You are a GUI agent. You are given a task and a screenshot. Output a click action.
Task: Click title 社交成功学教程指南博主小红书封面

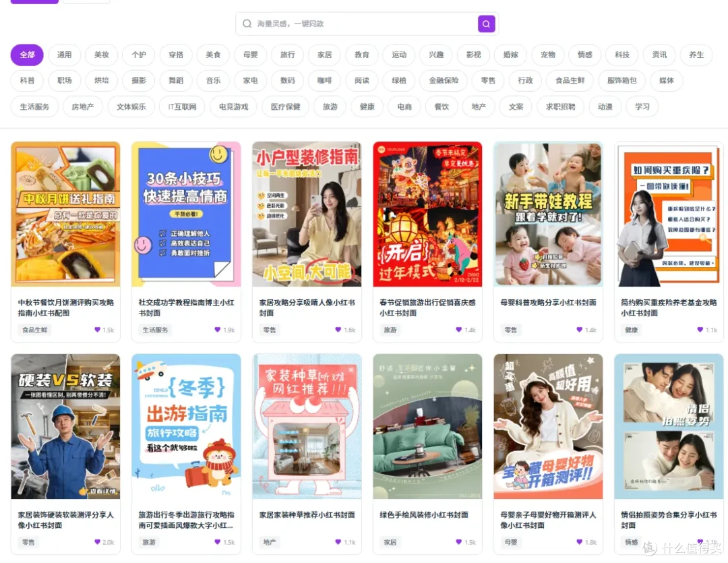click(x=186, y=307)
